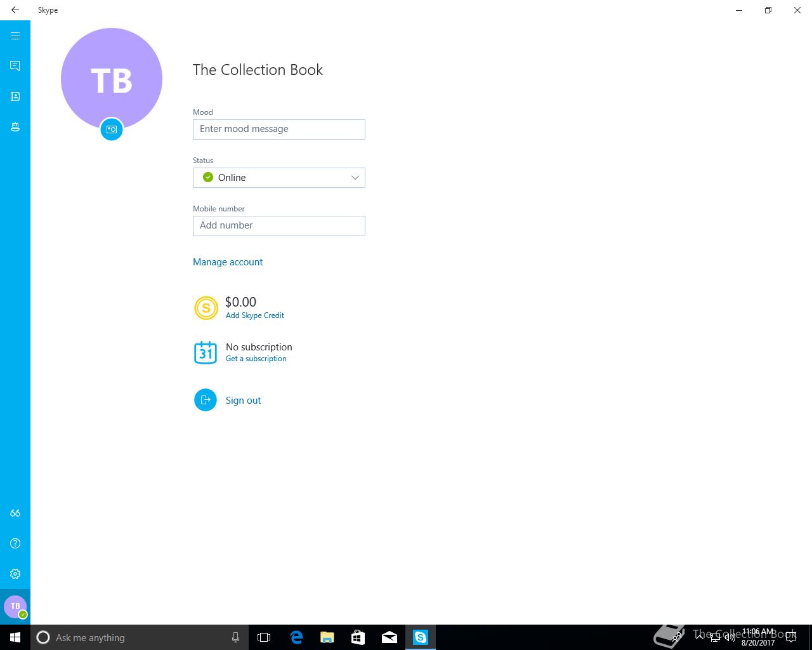Change profile picture via camera icon
812x650 pixels.
coord(112,129)
